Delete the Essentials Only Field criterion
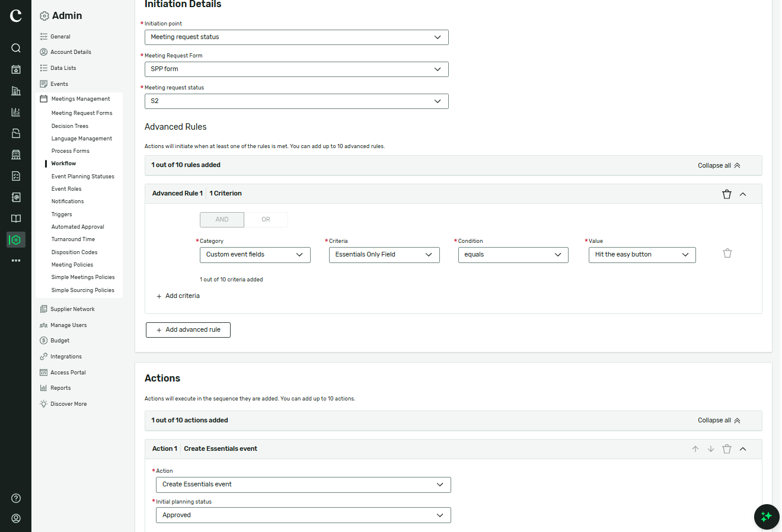This screenshot has height=532, width=782. tap(727, 253)
